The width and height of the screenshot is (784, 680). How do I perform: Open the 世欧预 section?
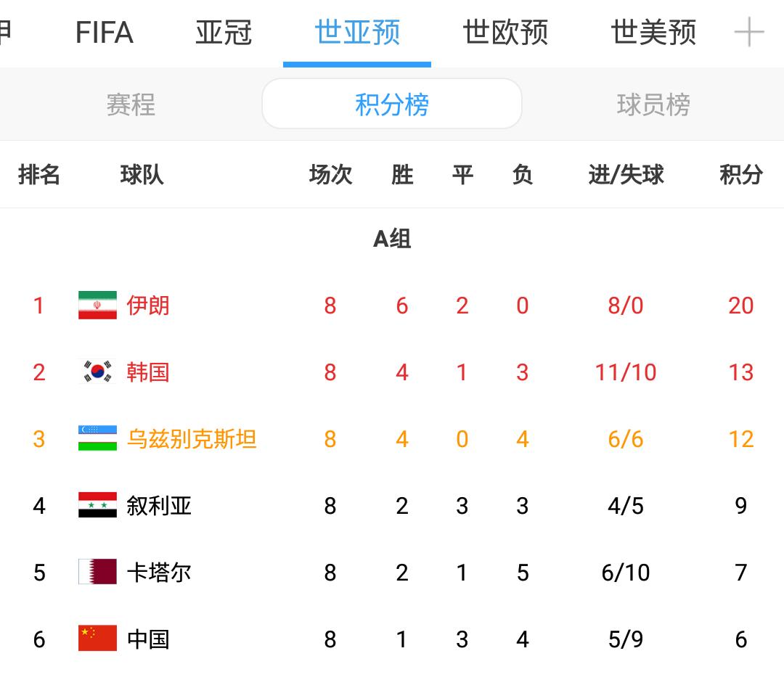point(505,33)
